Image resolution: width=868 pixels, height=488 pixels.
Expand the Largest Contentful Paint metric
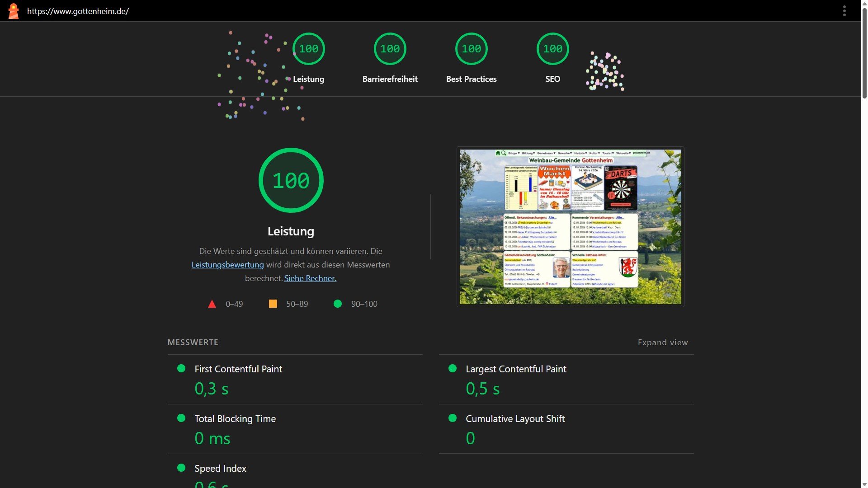pyautogui.click(x=516, y=369)
